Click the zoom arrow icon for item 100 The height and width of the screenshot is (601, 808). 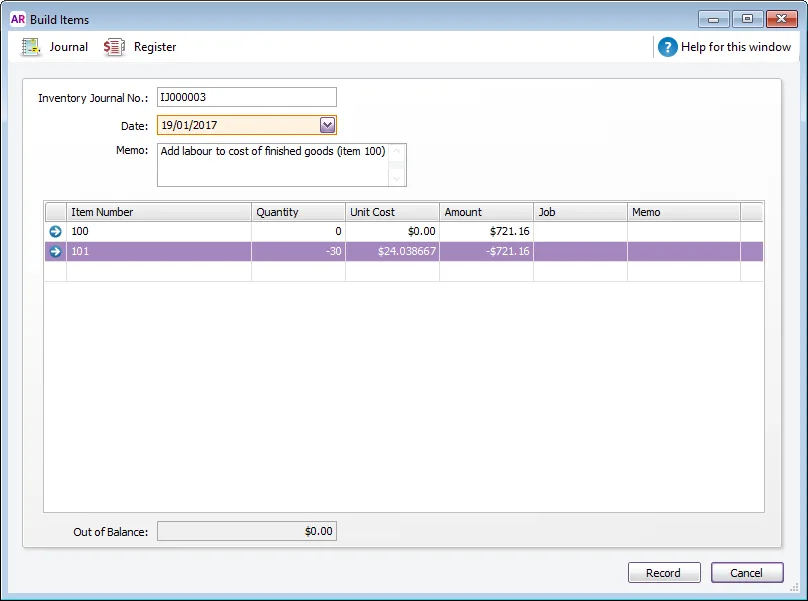coord(55,231)
